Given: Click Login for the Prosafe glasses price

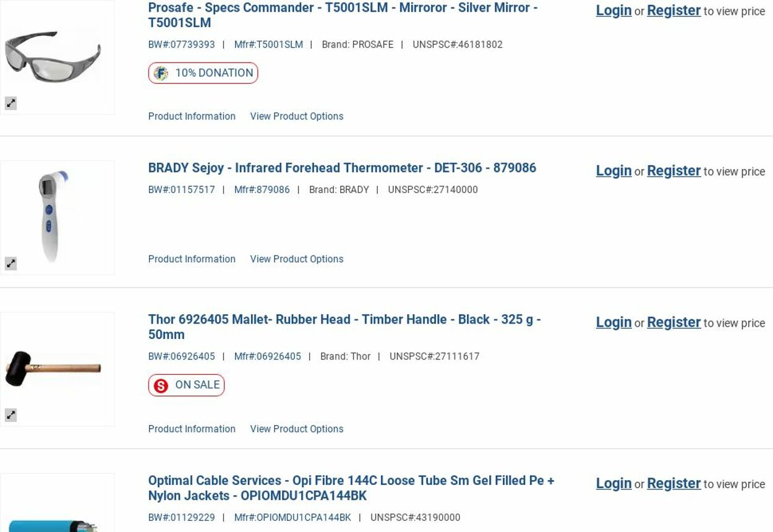Looking at the screenshot, I should click(x=613, y=11).
